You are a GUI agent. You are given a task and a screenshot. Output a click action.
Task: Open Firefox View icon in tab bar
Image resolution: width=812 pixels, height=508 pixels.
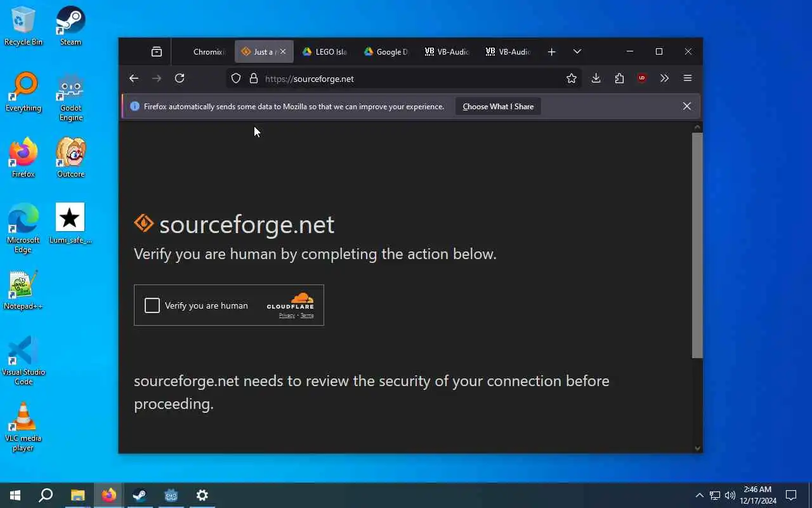point(157,52)
